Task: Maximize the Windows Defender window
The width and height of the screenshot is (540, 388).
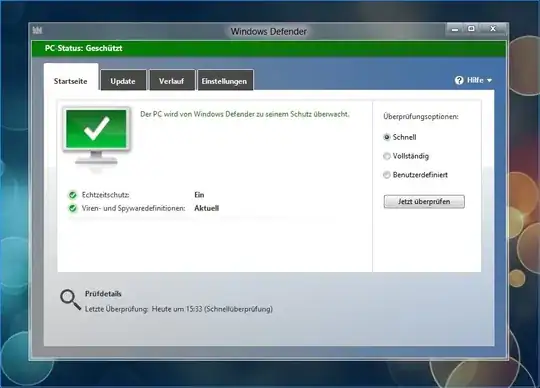Action: pos(471,29)
